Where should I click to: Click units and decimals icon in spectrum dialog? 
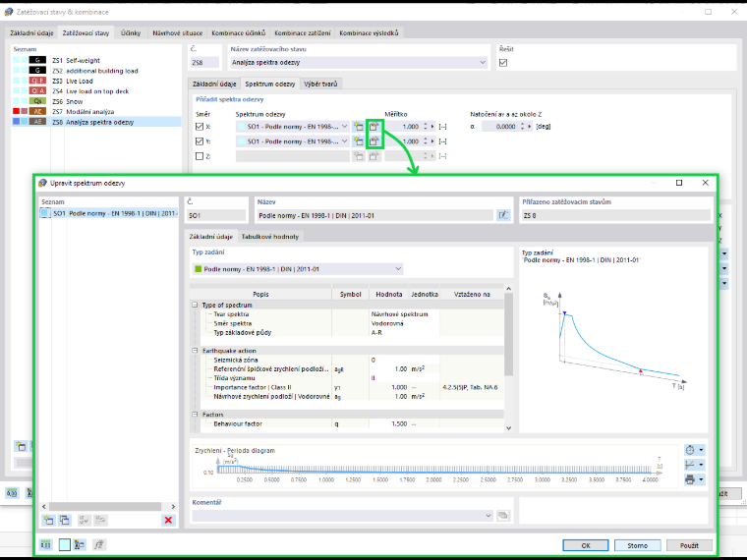[46, 544]
